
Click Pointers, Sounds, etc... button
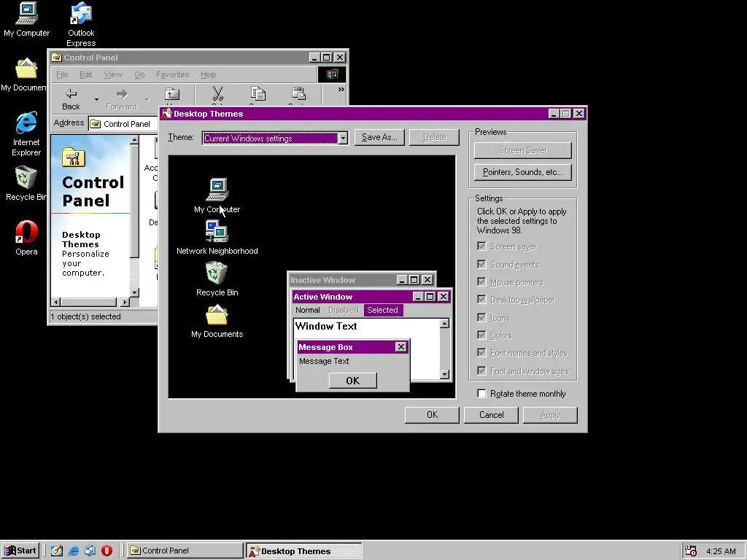[522, 172]
